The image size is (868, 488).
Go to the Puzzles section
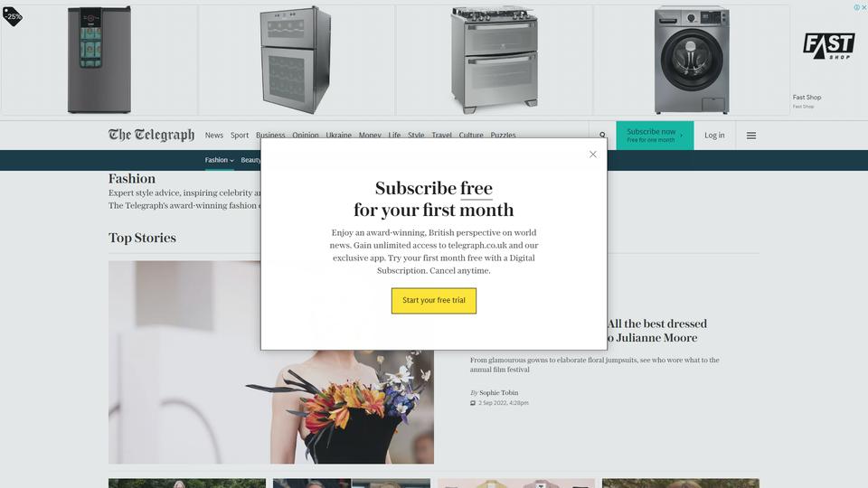pyautogui.click(x=503, y=135)
